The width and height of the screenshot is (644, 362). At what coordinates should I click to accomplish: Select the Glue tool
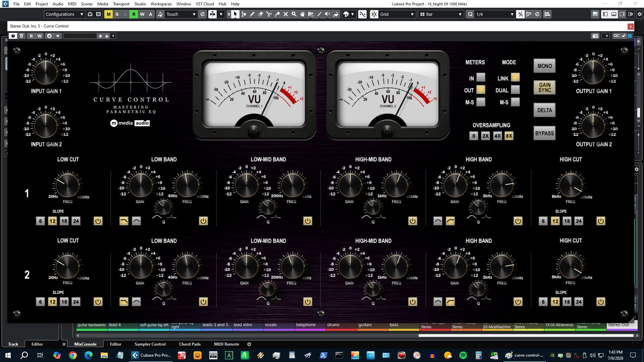point(277,14)
